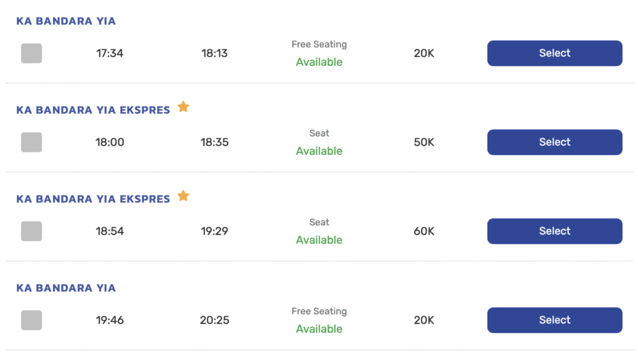Click the 20K price of the 17:34 train
638x364 pixels.
tap(424, 54)
